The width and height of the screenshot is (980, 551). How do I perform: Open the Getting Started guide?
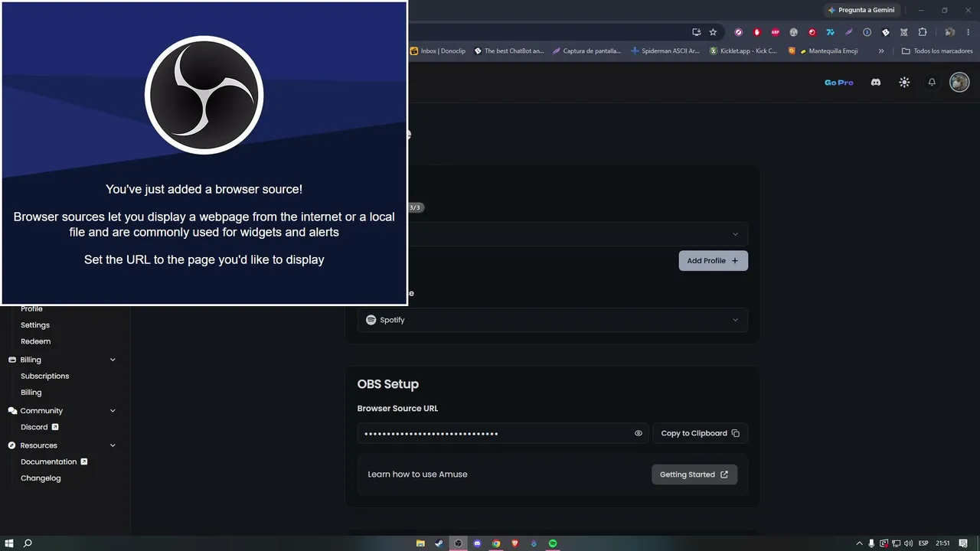[x=694, y=474]
